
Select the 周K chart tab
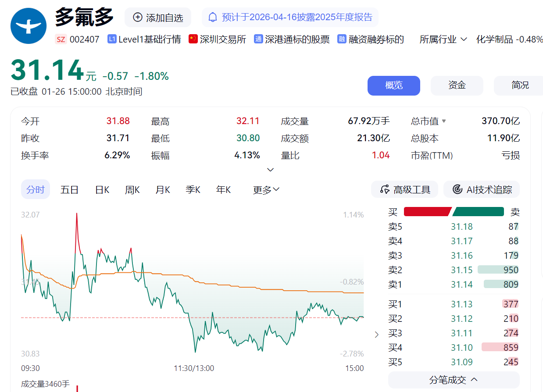(132, 189)
